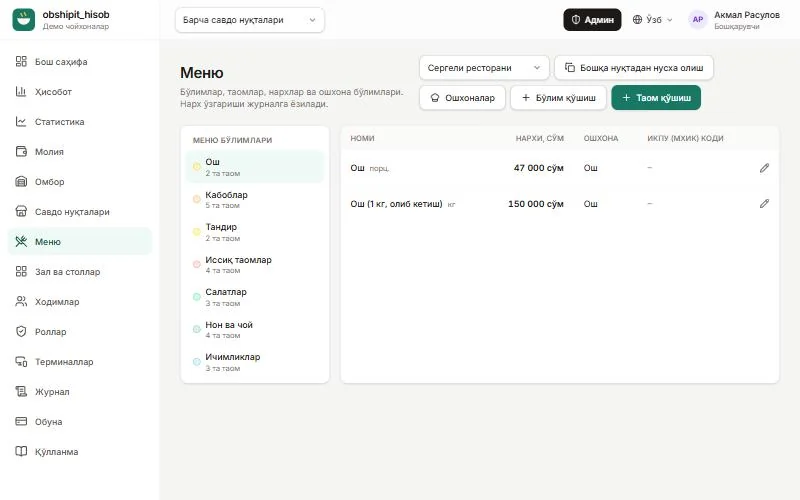
Task: Select the Иссиқ таомлар menu section
Action: pos(255,264)
